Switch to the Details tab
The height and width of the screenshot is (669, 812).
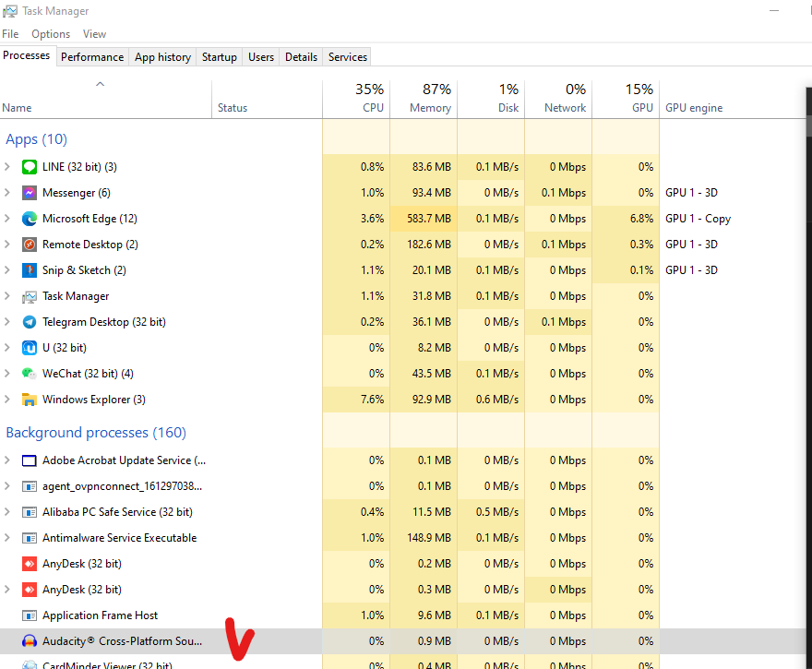coord(301,57)
